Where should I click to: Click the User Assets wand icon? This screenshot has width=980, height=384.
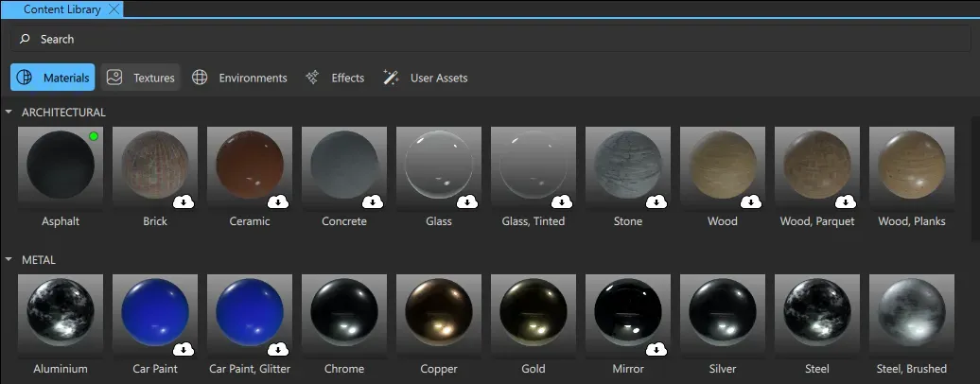(391, 78)
